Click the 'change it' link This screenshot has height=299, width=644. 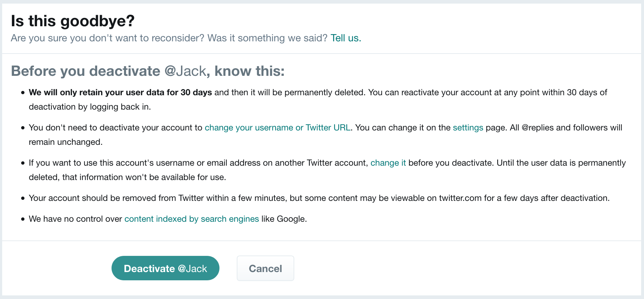(388, 163)
